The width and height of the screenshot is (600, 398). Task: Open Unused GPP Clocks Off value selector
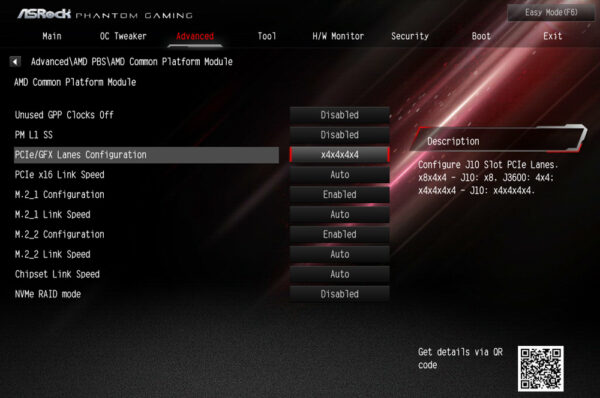pyautogui.click(x=339, y=115)
